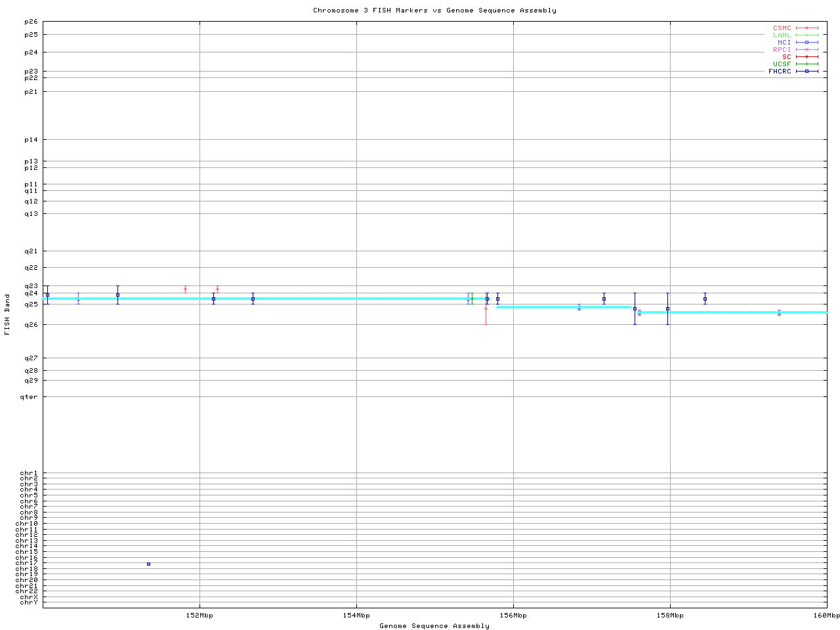Click the NCI blue square legend marker
Viewport: 840px width, 630px height.
807,43
